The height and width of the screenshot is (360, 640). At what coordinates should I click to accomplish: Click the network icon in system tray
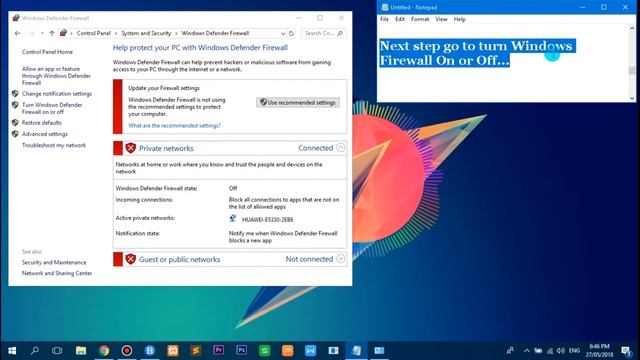click(x=550, y=351)
